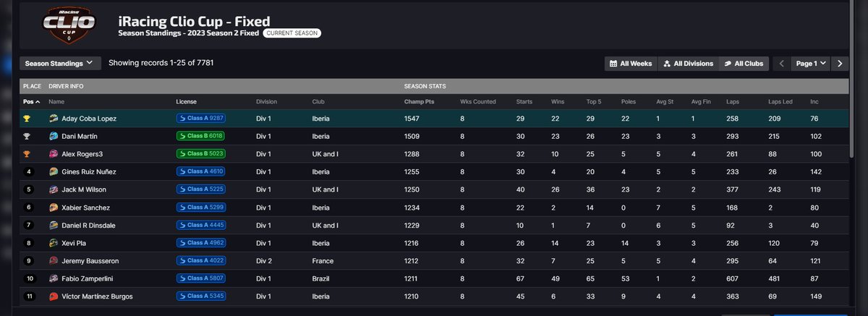Click the position 10 badge

pos(29,278)
